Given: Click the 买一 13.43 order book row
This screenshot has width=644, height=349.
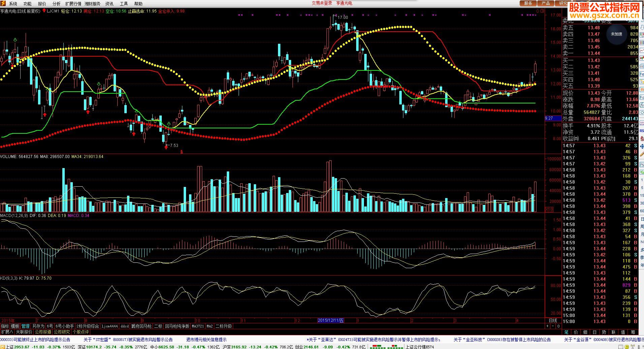Looking at the screenshot, I should click(x=600, y=60).
